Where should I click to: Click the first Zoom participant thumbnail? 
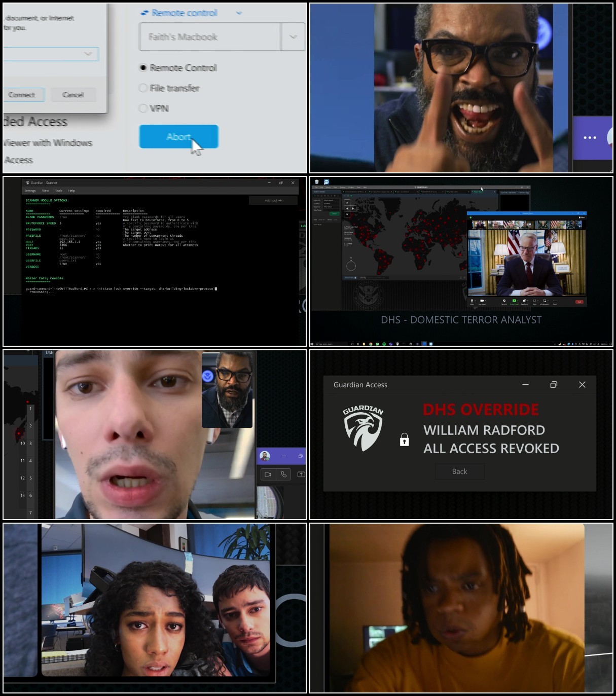click(480, 225)
